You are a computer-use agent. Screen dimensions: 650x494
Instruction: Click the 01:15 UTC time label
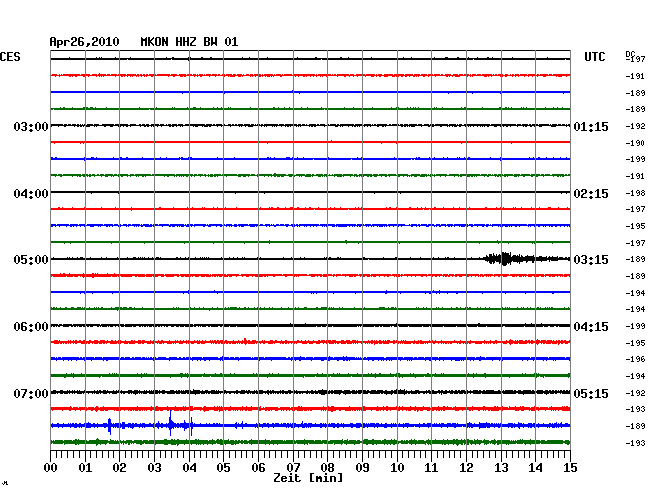591,126
